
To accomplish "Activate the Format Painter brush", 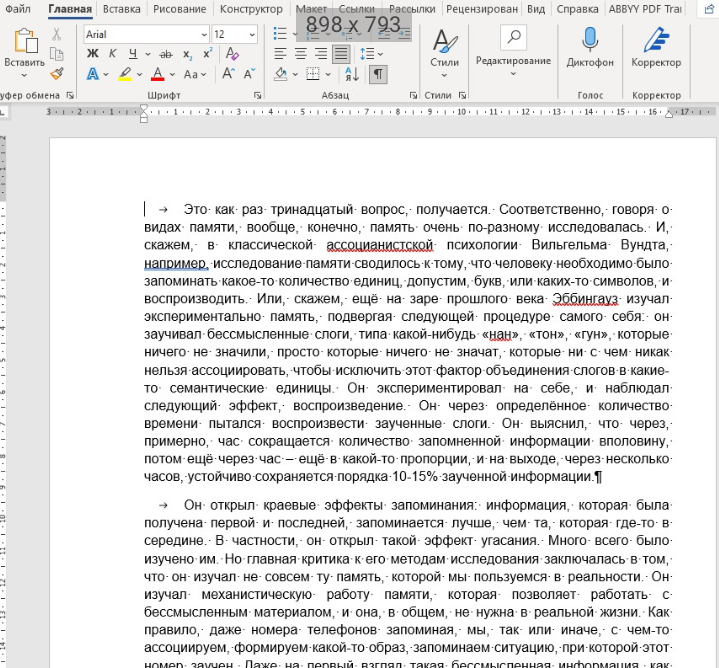I will tap(57, 74).
